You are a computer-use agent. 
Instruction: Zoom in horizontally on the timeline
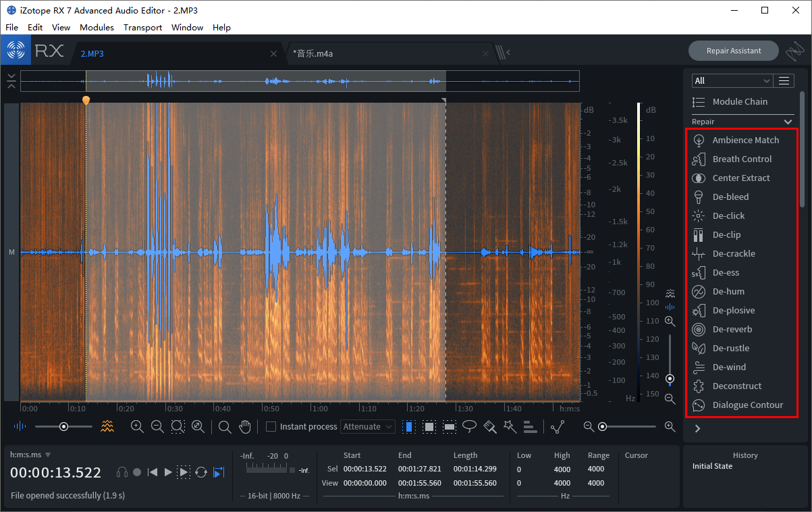pyautogui.click(x=137, y=426)
